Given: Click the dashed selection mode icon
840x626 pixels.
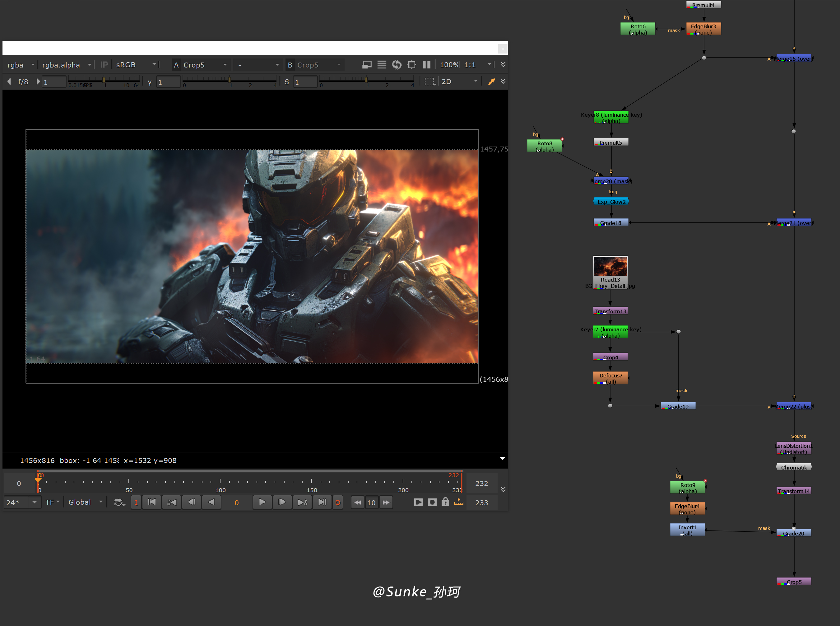Looking at the screenshot, I should 429,82.
